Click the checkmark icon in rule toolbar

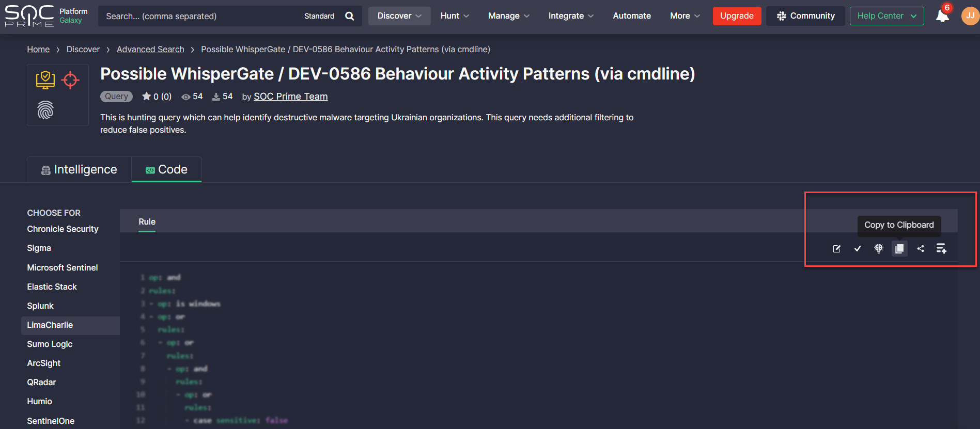pos(858,249)
